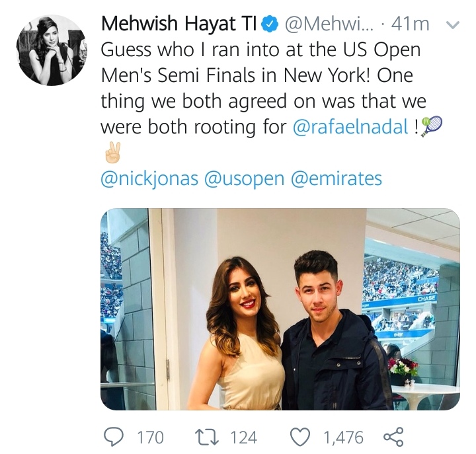Click the tennis racket emoji
Image resolution: width=476 pixels, height=454 pixels.
[431, 126]
